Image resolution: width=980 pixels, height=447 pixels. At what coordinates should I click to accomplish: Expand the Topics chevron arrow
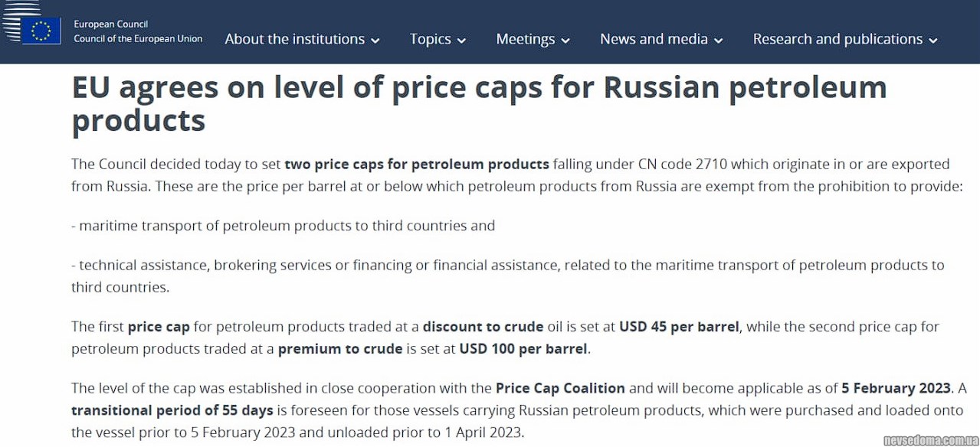(462, 41)
